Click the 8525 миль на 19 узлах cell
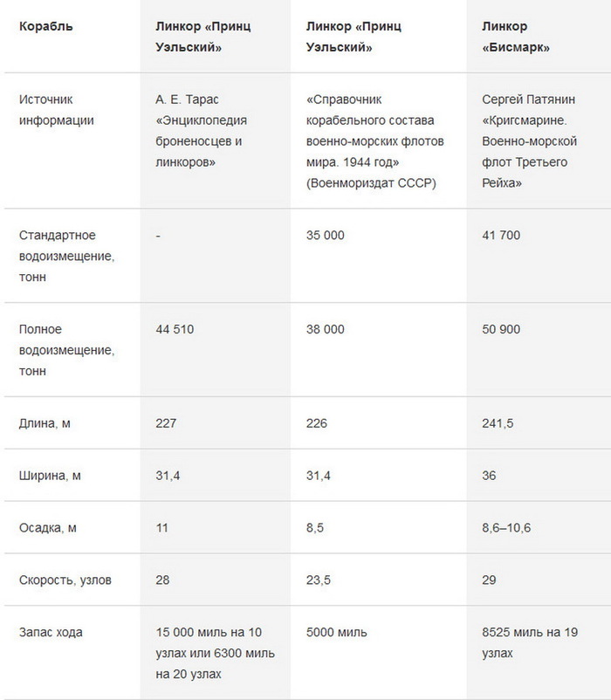 point(530,642)
